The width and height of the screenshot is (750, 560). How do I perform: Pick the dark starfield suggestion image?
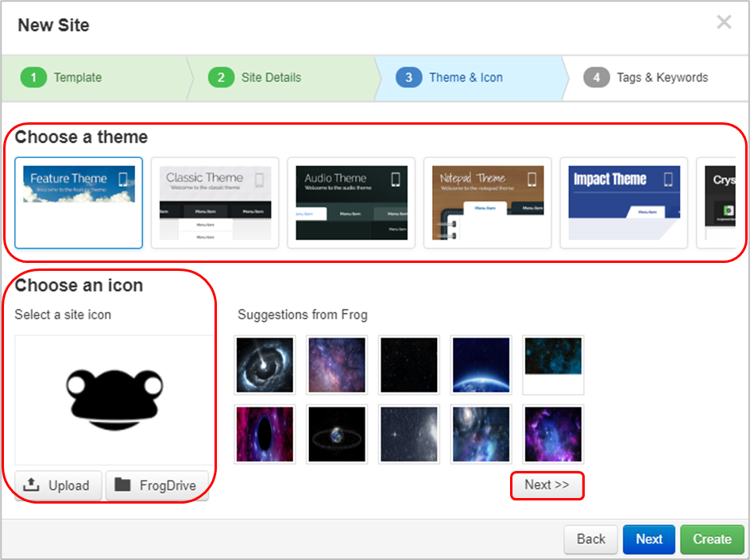pyautogui.click(x=409, y=365)
